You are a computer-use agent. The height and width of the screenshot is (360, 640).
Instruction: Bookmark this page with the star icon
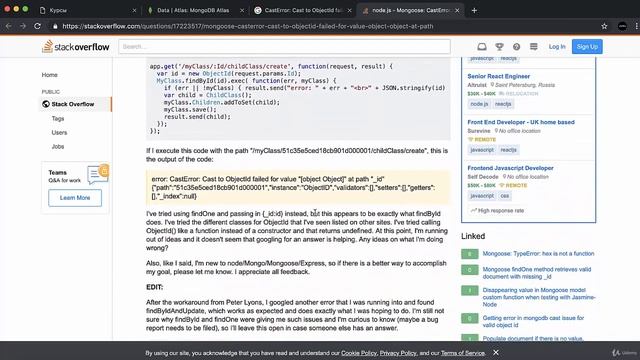pos(604,26)
